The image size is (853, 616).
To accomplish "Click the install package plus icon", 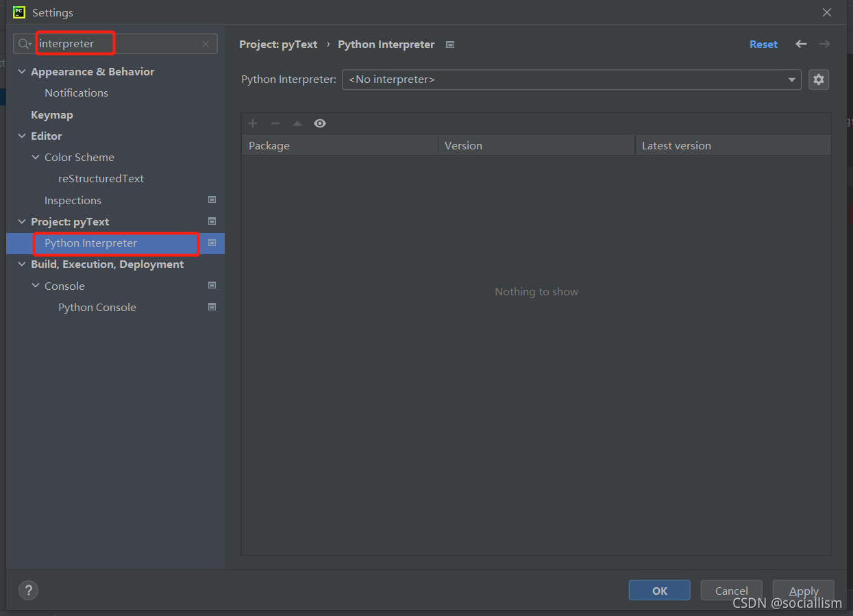I will [x=253, y=123].
